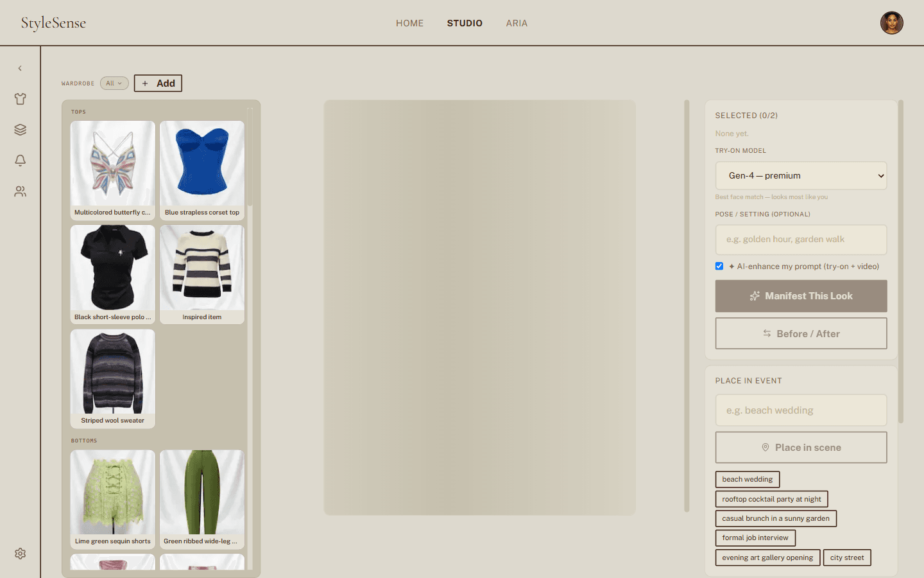
Task: Click the empty try-on preview canvas
Action: pyautogui.click(x=479, y=308)
